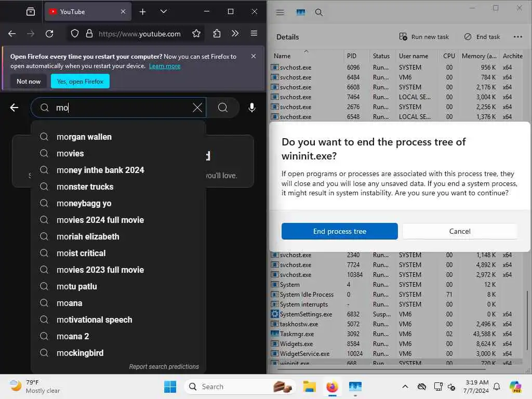Switch to Firefox on taskbar
Viewport: 532px width, 399px height.
(332, 387)
